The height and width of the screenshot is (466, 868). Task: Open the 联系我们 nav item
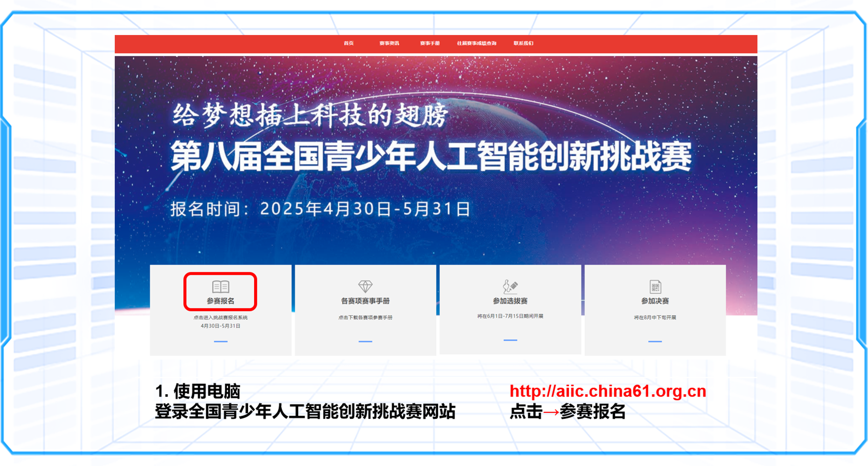click(523, 43)
